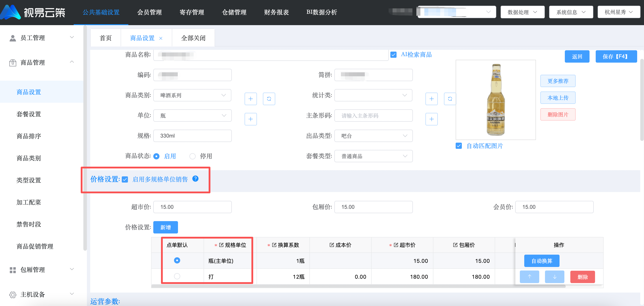The image size is (644, 306).
Task: Collapse the 商品管理 sidebar section
Action: pos(72,62)
